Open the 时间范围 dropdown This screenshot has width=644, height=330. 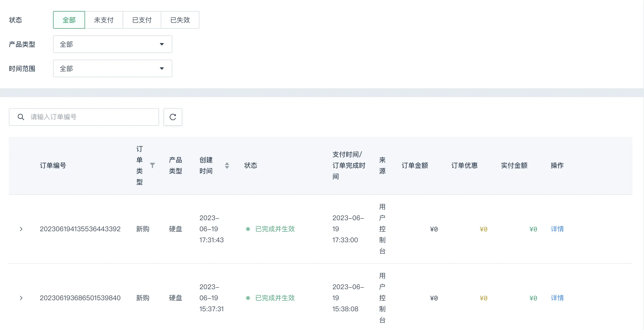[113, 68]
